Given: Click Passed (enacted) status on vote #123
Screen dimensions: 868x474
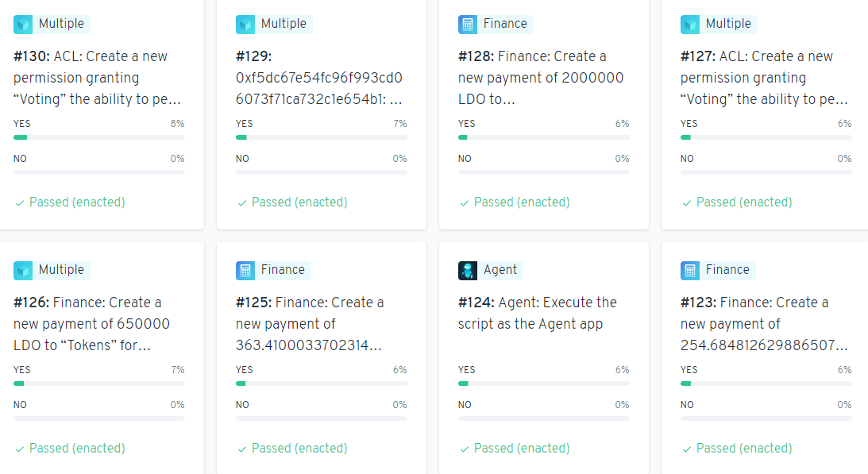Looking at the screenshot, I should coord(743,449).
